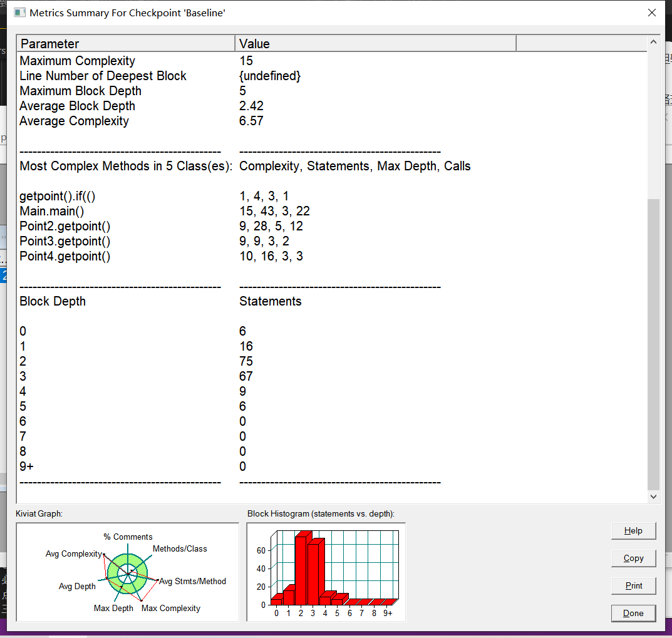Click the Parameter column header
The image size is (672, 638).
pyautogui.click(x=126, y=44)
